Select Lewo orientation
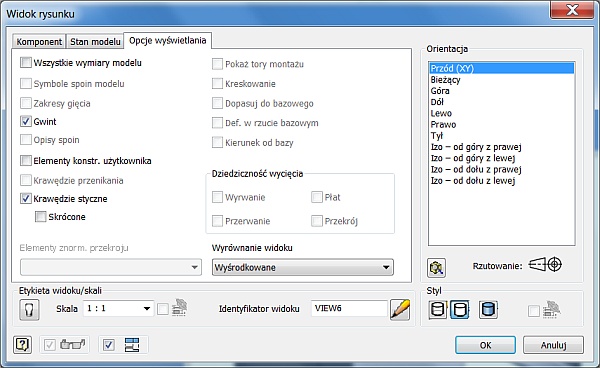This screenshot has width=600, height=368. click(x=502, y=113)
